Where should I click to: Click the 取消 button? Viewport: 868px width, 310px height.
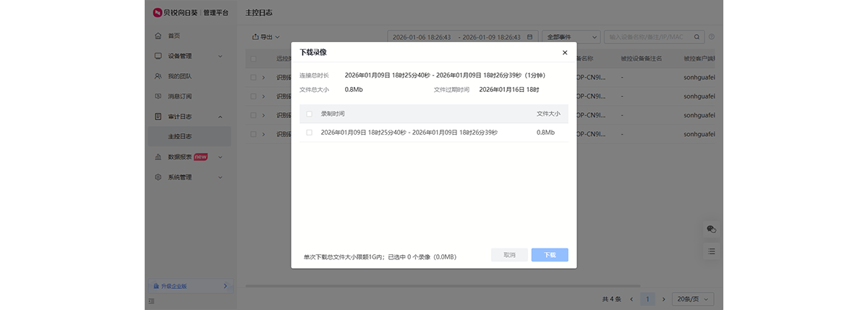coord(509,255)
